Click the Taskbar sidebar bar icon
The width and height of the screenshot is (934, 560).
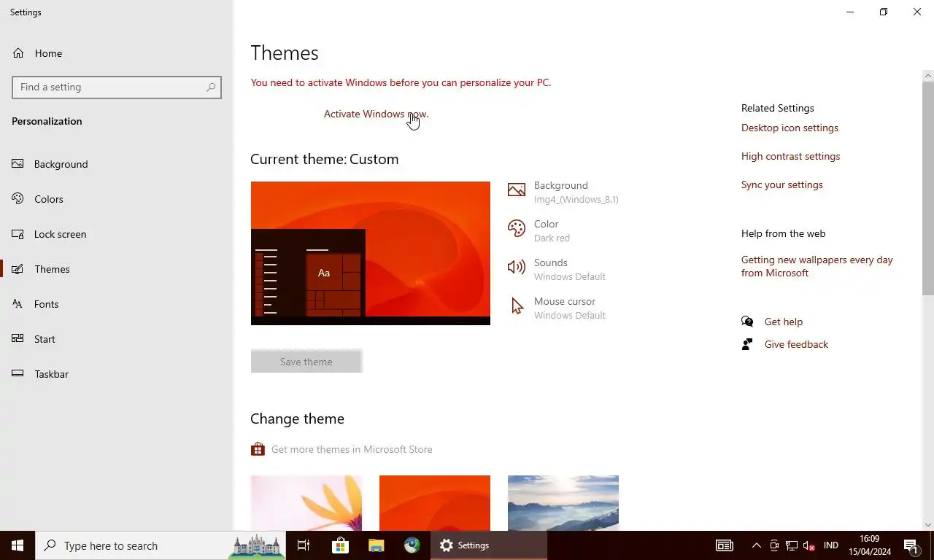point(18,374)
